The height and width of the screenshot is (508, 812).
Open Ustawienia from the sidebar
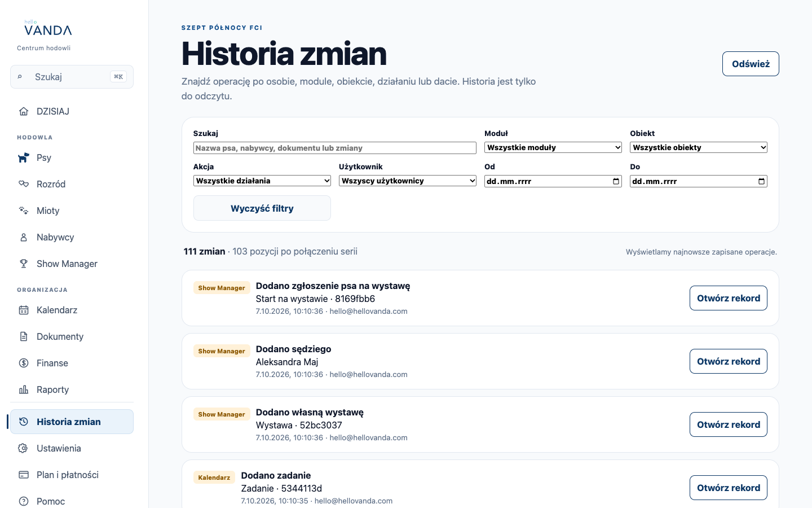point(72,448)
